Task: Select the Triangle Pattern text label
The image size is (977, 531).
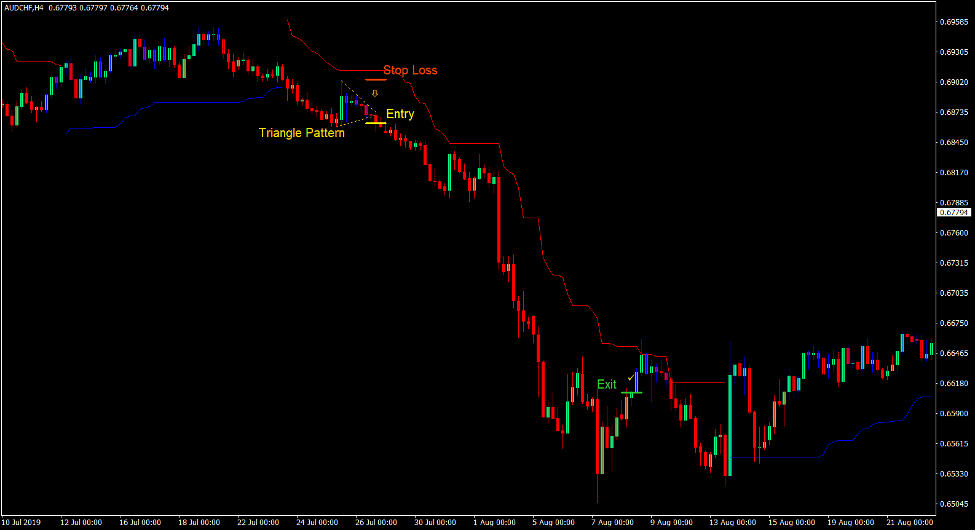Action: [302, 133]
